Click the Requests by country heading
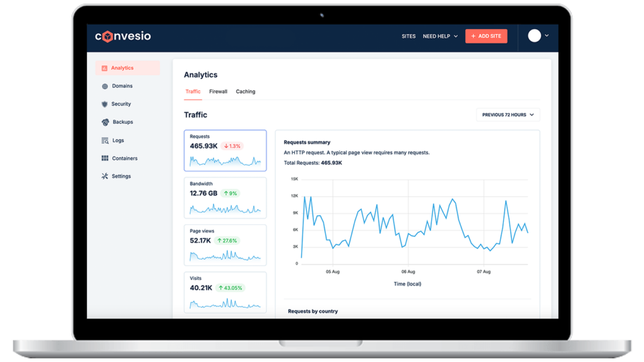This screenshot has width=644, height=362. (x=313, y=312)
